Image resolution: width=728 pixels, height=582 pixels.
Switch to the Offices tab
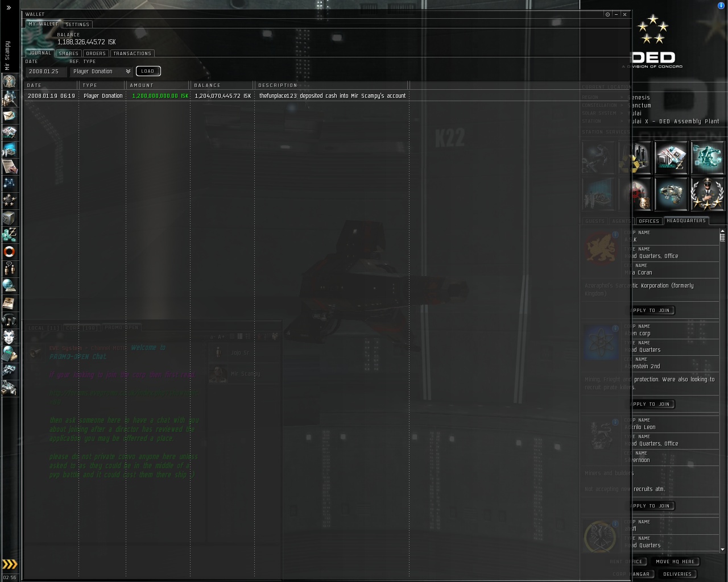point(648,221)
